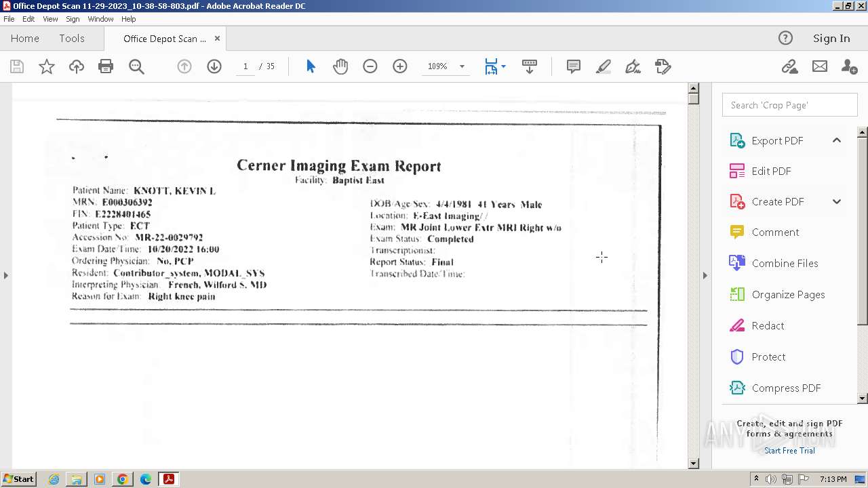Viewport: 868px width, 488px height.
Task: Click the page number input field
Action: tap(245, 66)
